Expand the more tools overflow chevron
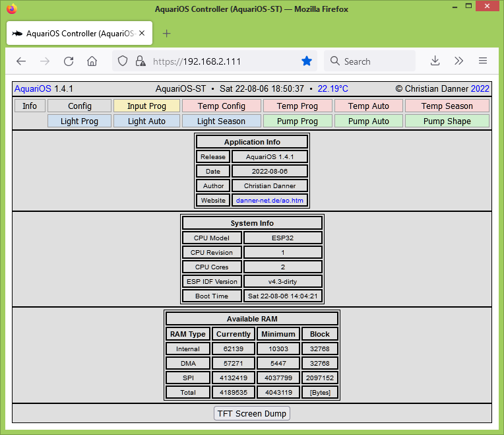The width and height of the screenshot is (504, 435). click(x=459, y=61)
